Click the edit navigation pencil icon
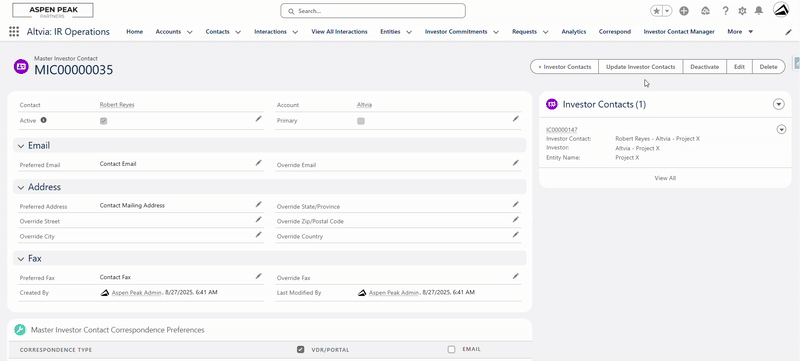This screenshot has width=800, height=361. (788, 32)
